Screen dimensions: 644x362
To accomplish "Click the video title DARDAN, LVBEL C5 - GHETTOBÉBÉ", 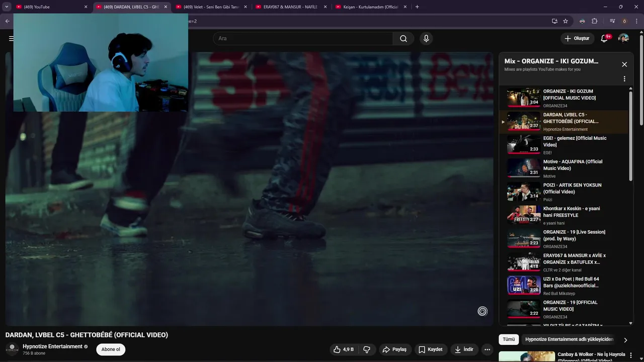I will (x=87, y=335).
